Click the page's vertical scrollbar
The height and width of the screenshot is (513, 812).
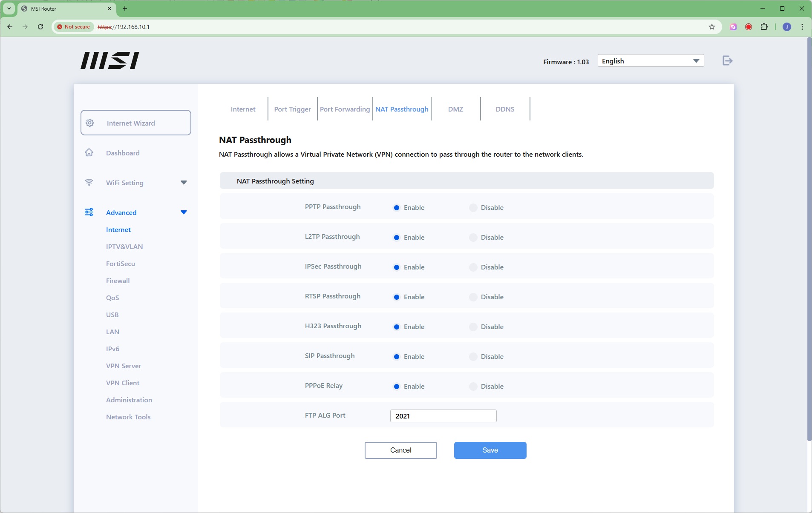tap(809, 238)
